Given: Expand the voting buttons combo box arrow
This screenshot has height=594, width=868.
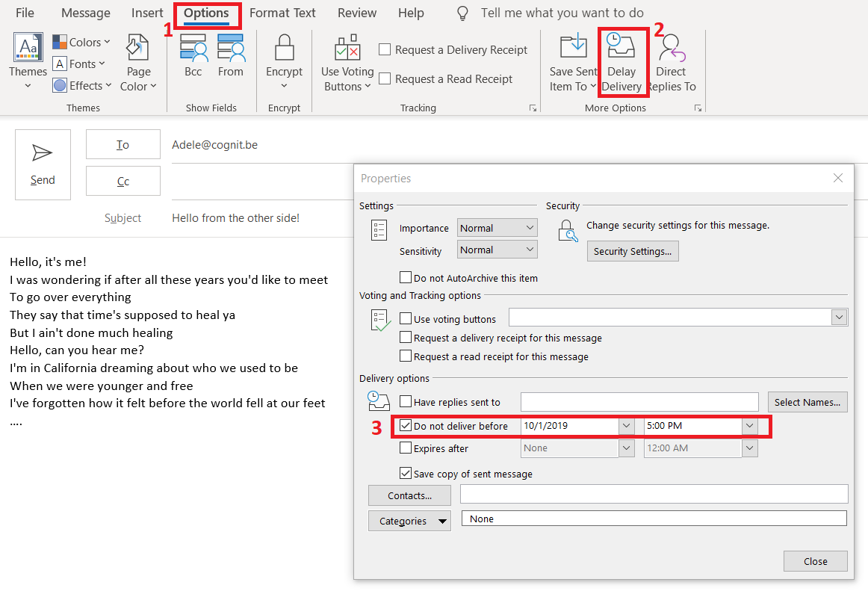Looking at the screenshot, I should click(x=839, y=318).
